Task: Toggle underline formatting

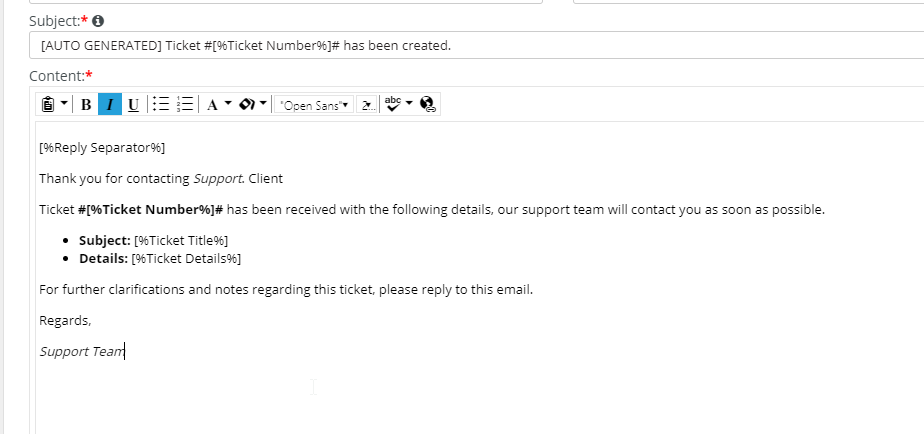Action: point(134,105)
